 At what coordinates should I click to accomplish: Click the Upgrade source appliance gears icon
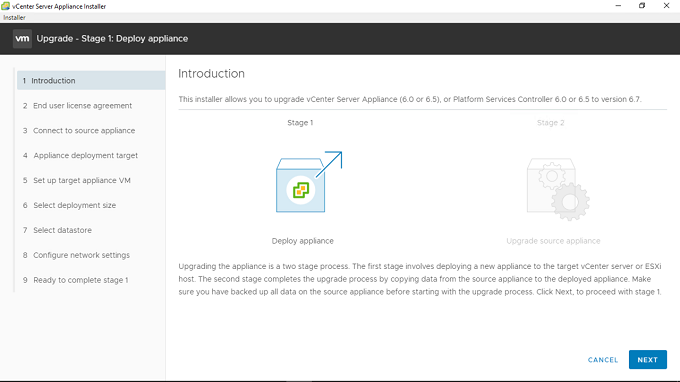558,189
